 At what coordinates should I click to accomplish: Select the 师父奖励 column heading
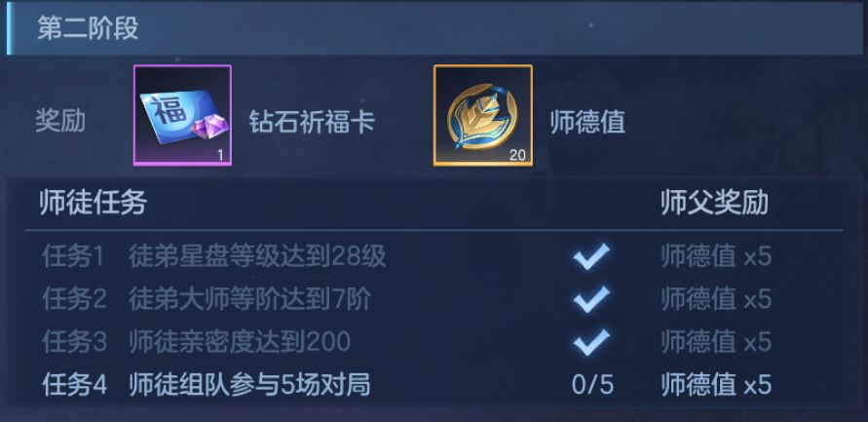(x=715, y=203)
